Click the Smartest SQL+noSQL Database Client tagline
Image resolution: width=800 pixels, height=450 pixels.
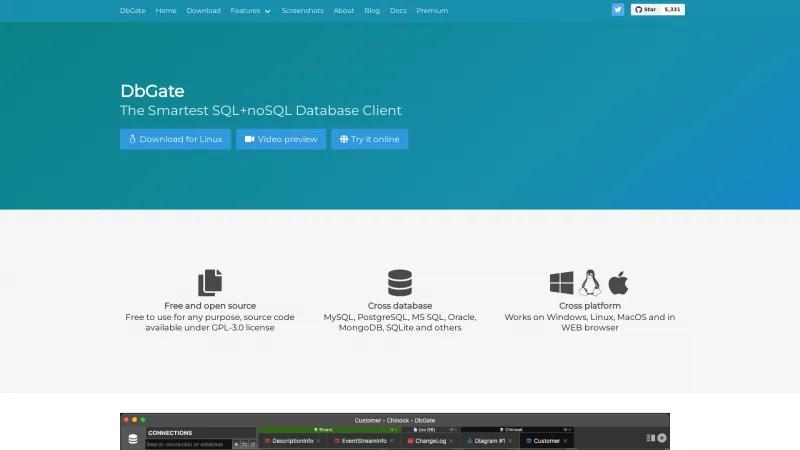[x=261, y=110]
